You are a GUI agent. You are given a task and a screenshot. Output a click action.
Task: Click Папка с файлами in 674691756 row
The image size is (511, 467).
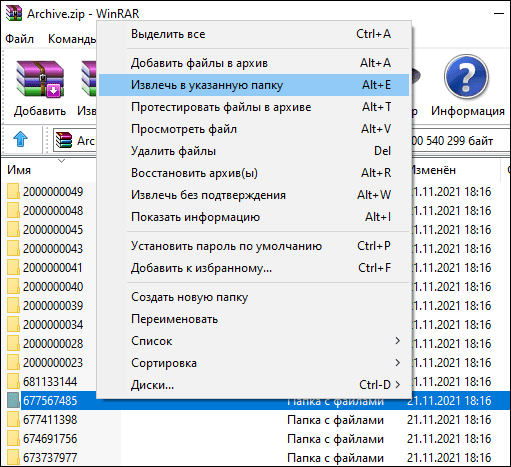coord(335,439)
